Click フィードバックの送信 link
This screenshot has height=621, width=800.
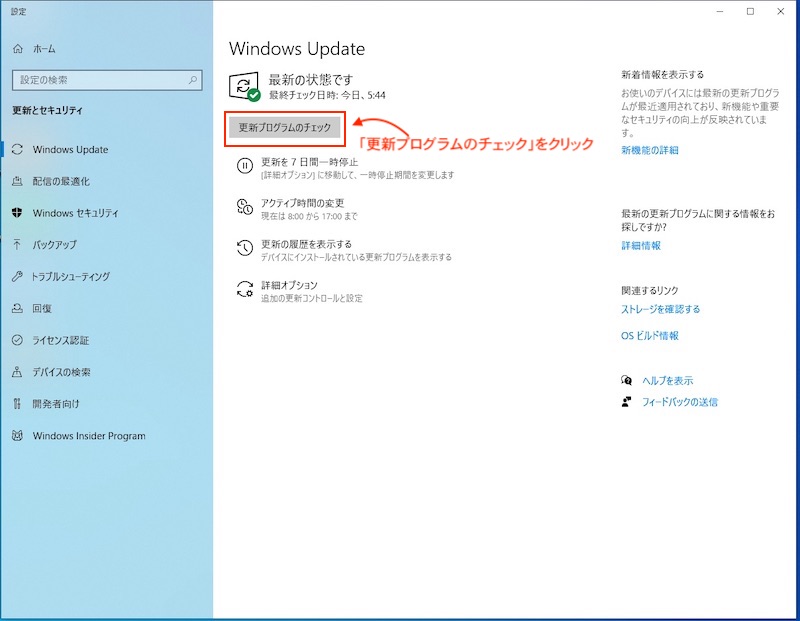click(680, 402)
